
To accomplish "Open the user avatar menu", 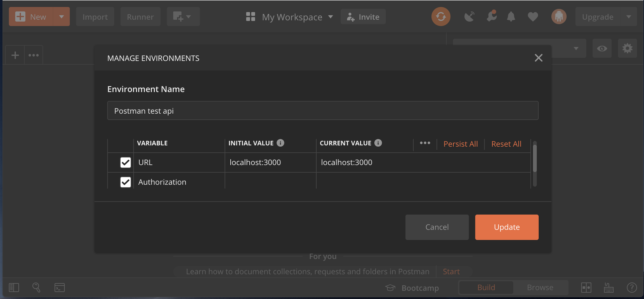I will [x=559, y=17].
